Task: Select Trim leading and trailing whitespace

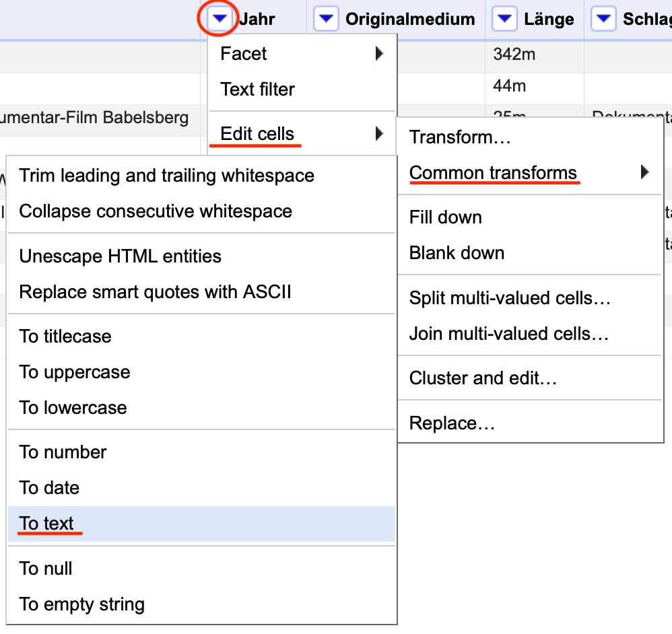Action: pyautogui.click(x=166, y=176)
